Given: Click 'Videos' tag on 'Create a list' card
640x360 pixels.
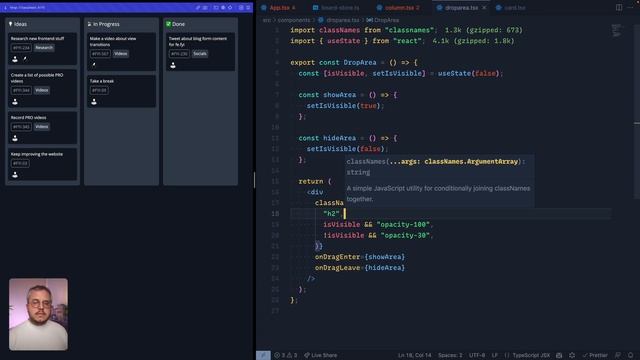Looking at the screenshot, I should click(42, 90).
